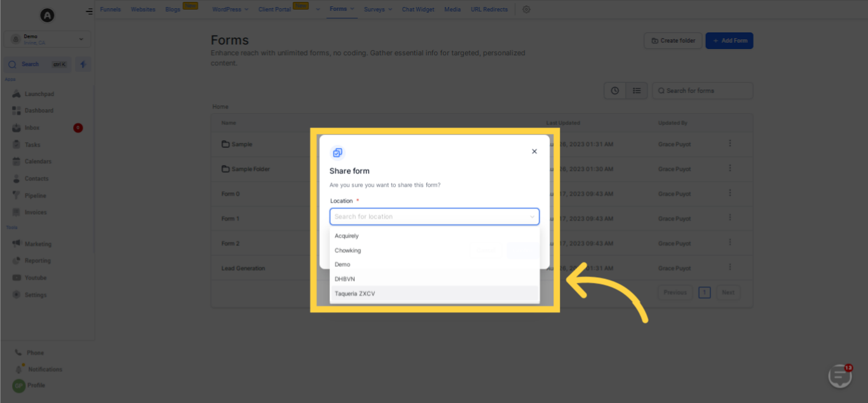Image resolution: width=868 pixels, height=403 pixels.
Task: Open Profile in sidebar
Action: pos(36,385)
